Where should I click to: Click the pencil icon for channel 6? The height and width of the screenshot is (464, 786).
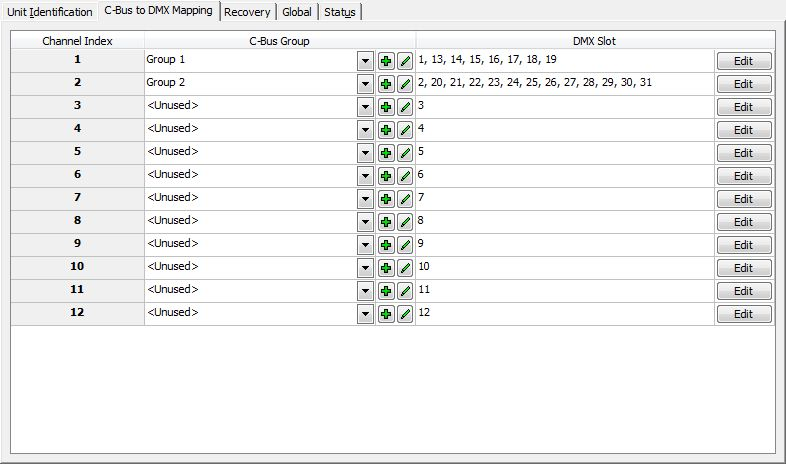point(405,176)
